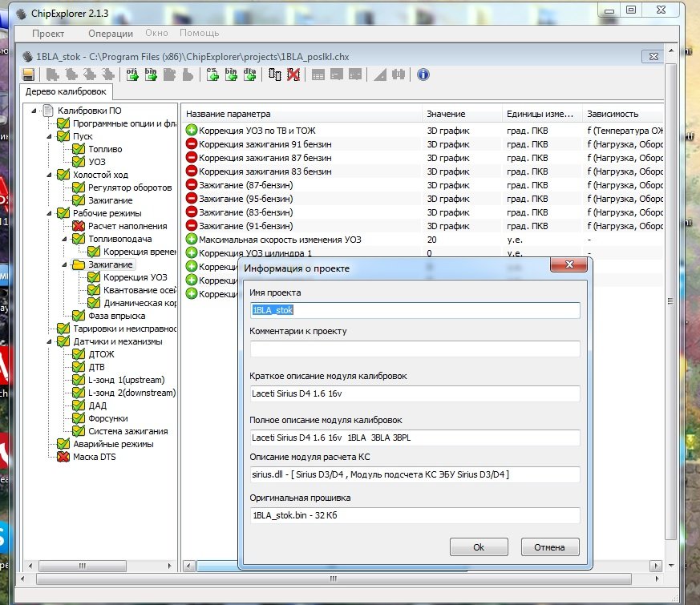The image size is (700, 605).
Task: Click the Отмена button
Action: point(549,547)
